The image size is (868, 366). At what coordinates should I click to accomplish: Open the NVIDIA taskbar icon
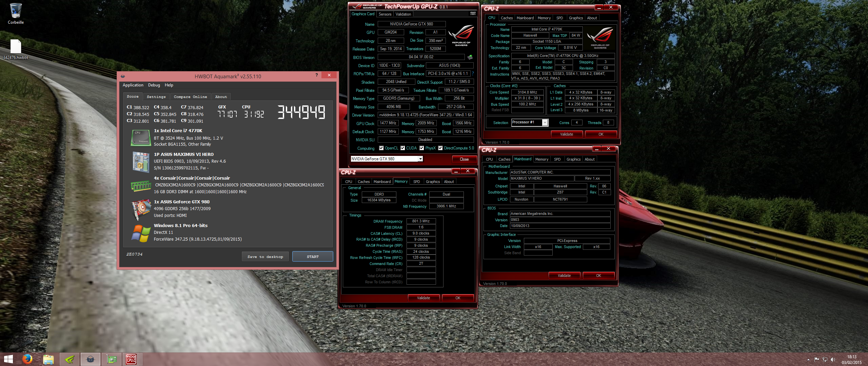pyautogui.click(x=70, y=359)
